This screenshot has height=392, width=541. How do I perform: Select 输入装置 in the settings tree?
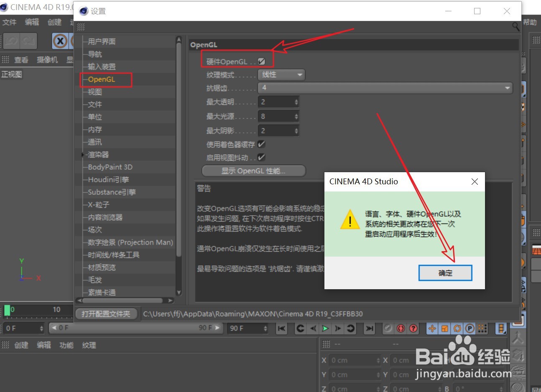click(102, 66)
